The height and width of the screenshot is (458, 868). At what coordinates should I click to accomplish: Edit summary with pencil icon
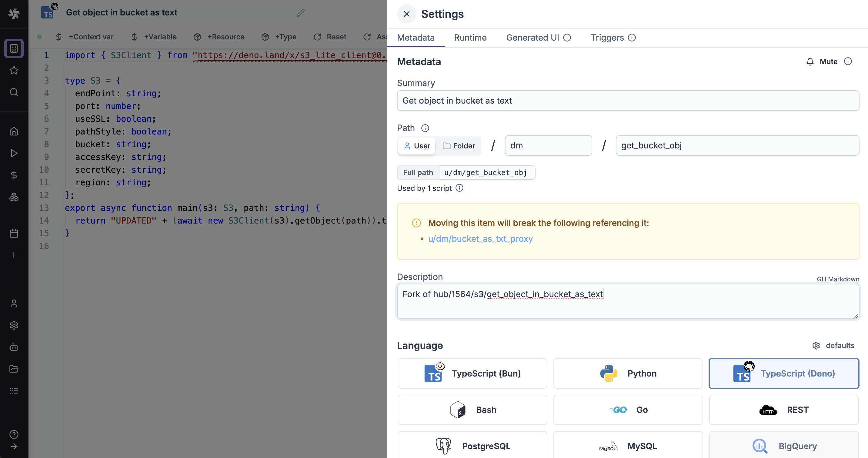(x=301, y=13)
